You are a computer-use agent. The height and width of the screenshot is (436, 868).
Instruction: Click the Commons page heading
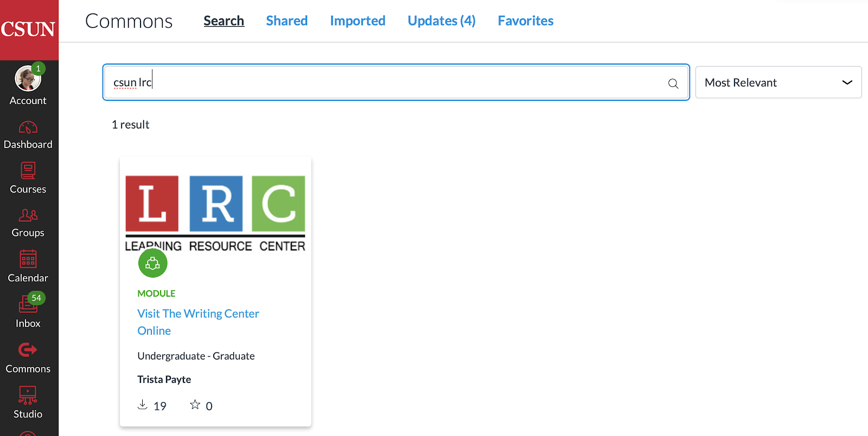(129, 21)
